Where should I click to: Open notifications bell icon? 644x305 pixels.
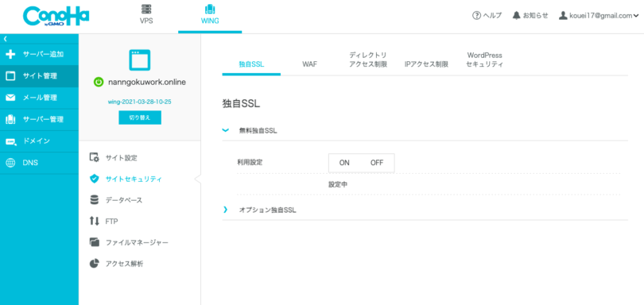tap(516, 16)
